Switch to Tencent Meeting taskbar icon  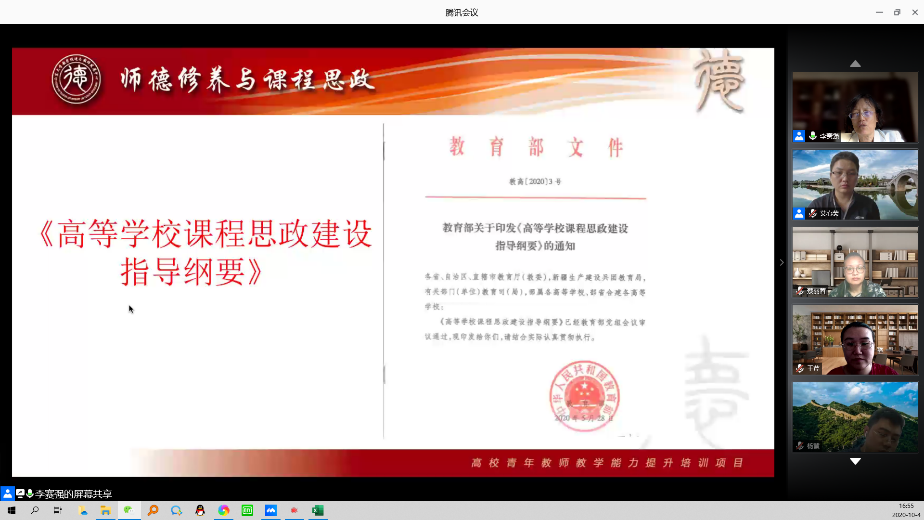[271, 510]
